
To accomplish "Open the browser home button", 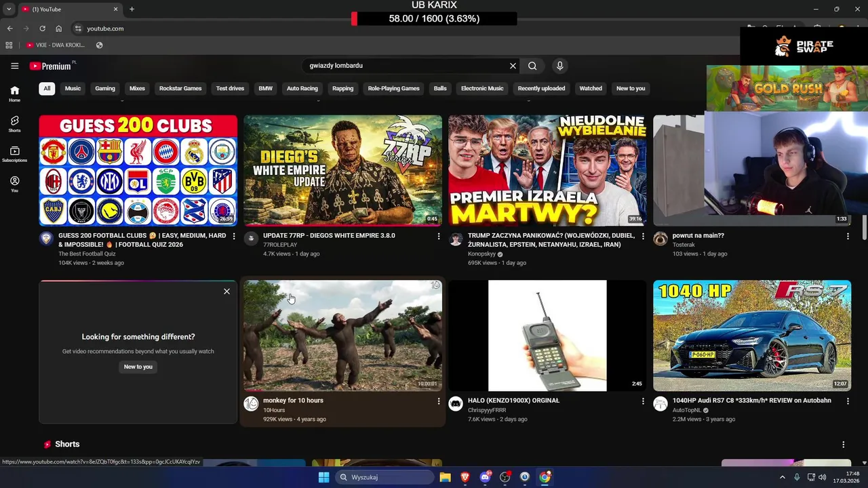I will 58,28.
